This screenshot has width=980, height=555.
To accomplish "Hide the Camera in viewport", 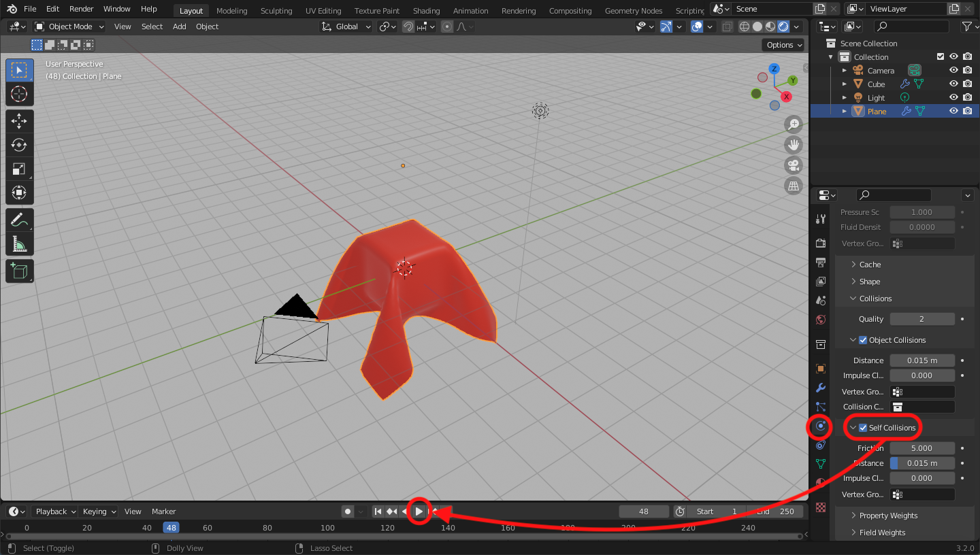I will click(954, 71).
